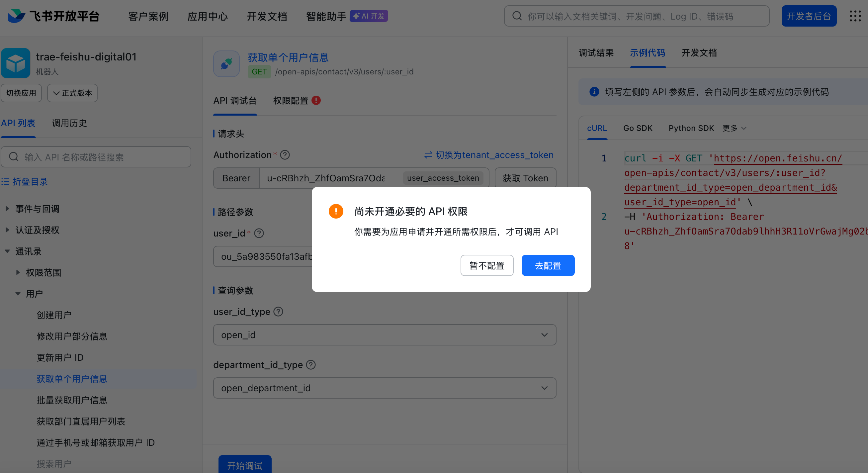The width and height of the screenshot is (868, 473).
Task: Open 开发文档 in the top navigation
Action: click(x=267, y=16)
